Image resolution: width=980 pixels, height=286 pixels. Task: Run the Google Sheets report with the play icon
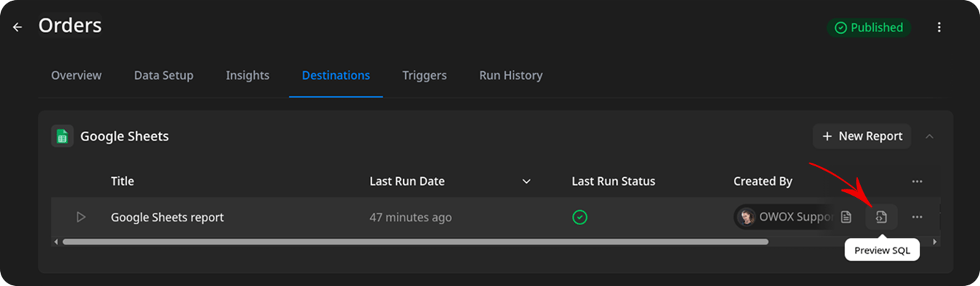coord(81,217)
